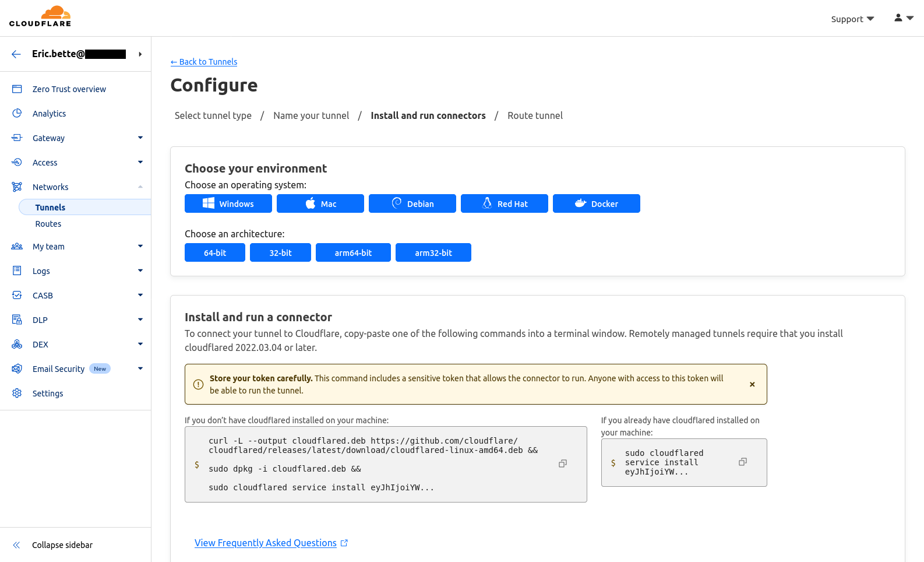Choose 64-bit architecture
Screen dimensions: 924x562
215,252
